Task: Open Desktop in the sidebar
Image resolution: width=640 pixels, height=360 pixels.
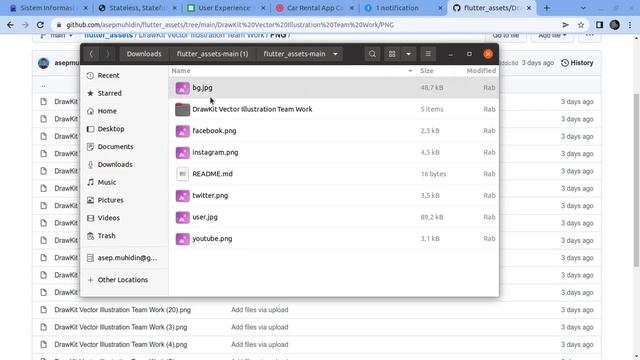Action: click(124, 129)
